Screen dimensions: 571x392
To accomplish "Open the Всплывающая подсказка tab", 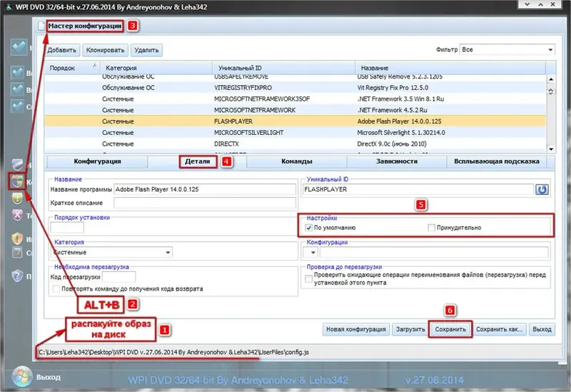I will click(497, 161).
